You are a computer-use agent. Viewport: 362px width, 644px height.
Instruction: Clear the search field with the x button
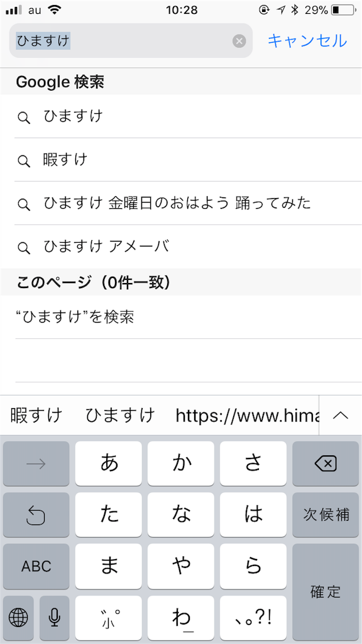tap(238, 41)
